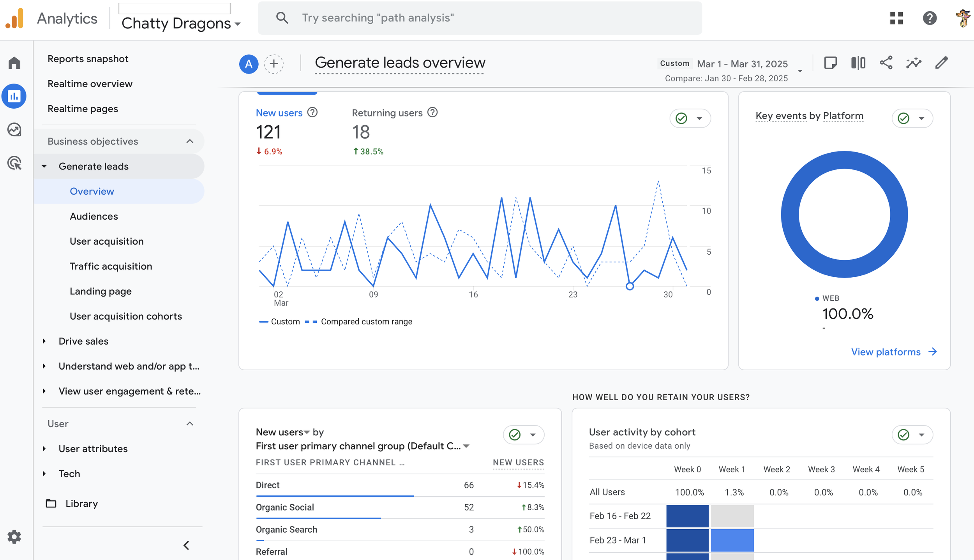The width and height of the screenshot is (974, 560).
Task: Open the Chatty Dragons property selector
Action: (x=181, y=23)
